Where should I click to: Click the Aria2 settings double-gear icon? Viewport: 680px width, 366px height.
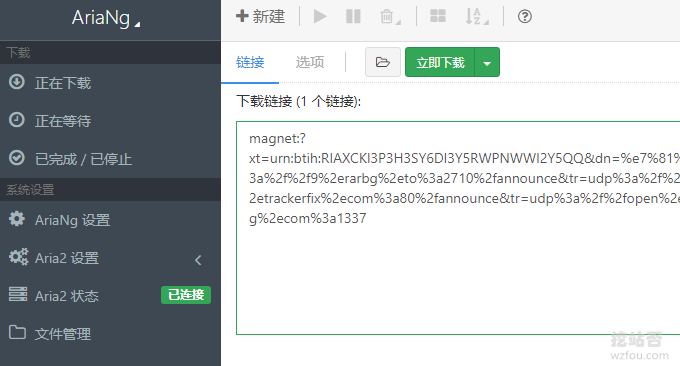(18, 257)
